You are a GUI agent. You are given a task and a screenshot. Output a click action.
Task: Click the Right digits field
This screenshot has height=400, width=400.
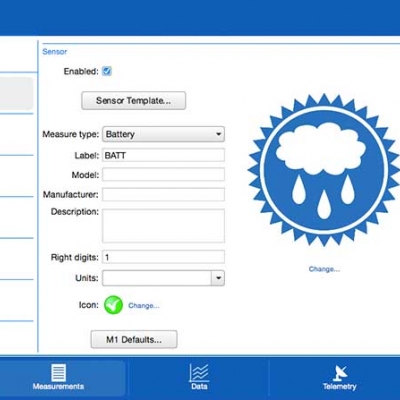point(163,257)
